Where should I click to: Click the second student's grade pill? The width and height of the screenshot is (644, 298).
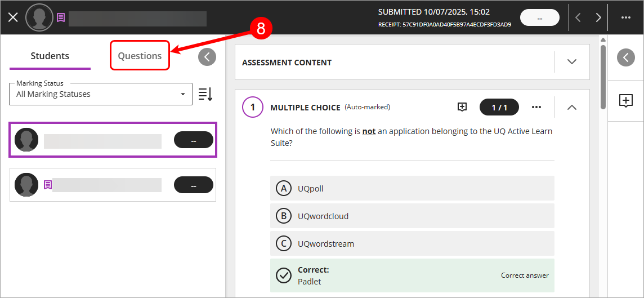tap(194, 185)
